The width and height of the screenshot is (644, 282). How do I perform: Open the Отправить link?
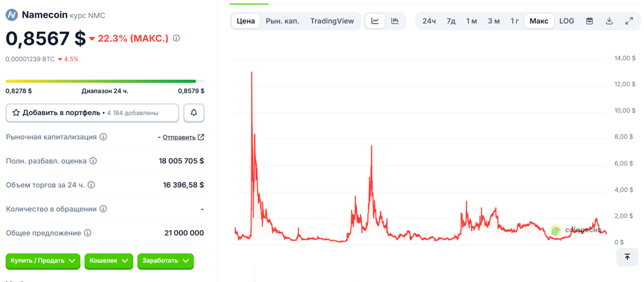tap(179, 137)
